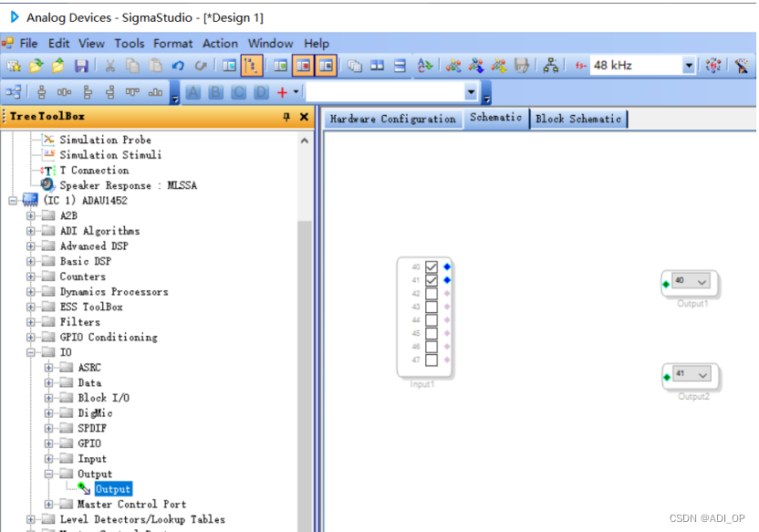This screenshot has height=532, width=759.
Task: Switch to Block Schematic tab
Action: (578, 119)
